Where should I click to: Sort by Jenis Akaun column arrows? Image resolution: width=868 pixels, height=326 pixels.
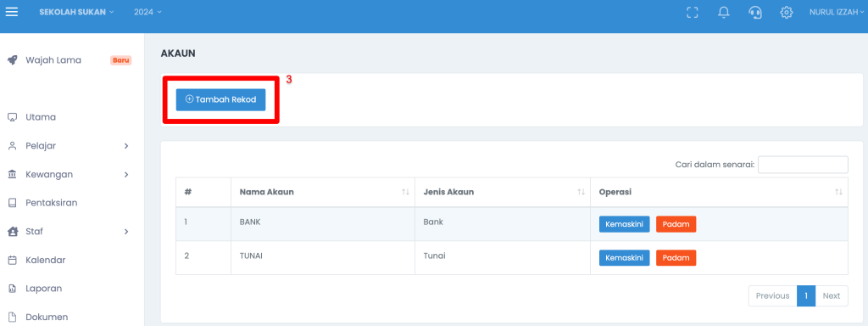pos(581,192)
